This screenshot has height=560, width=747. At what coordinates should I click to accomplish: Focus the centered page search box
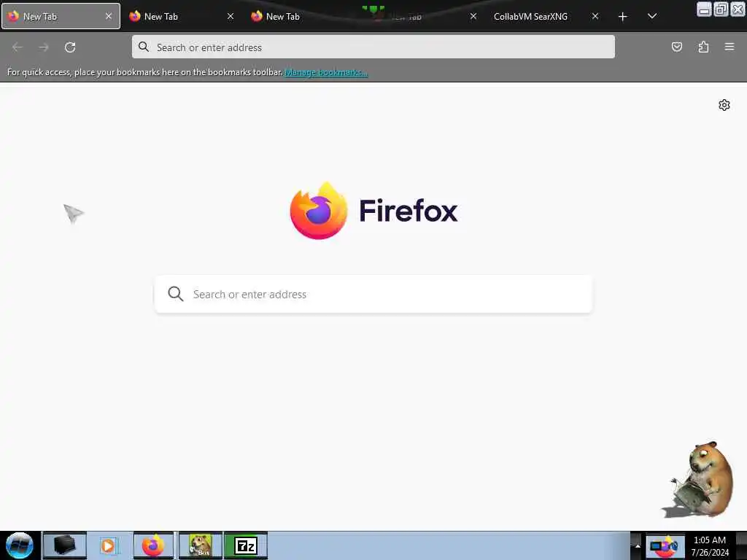[x=373, y=294]
